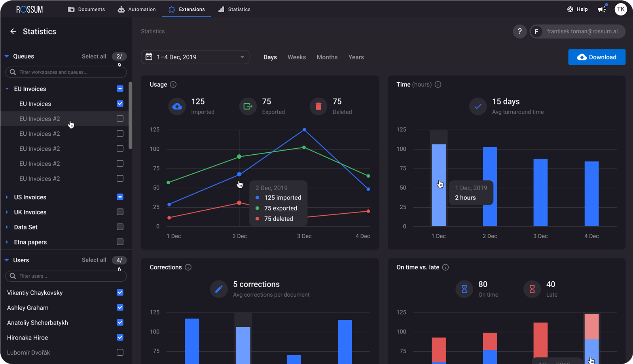Open the announcements megaphone icon
This screenshot has height=364, width=633.
click(x=602, y=9)
